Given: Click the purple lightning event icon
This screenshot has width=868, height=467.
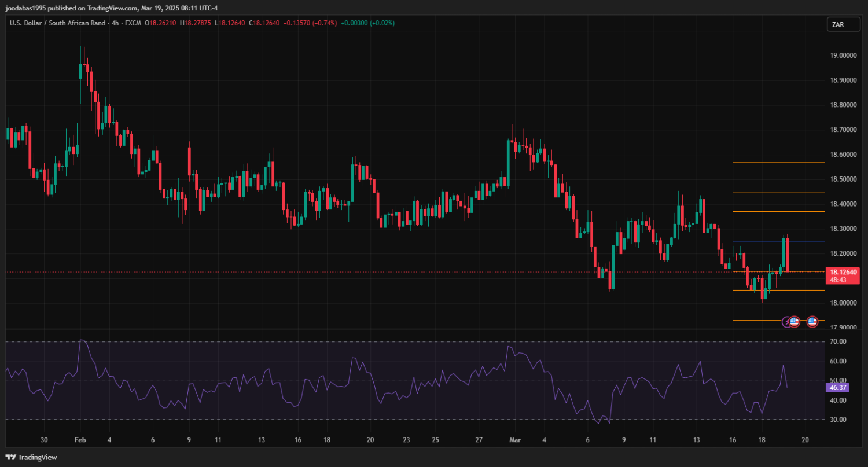Looking at the screenshot, I should pos(786,321).
